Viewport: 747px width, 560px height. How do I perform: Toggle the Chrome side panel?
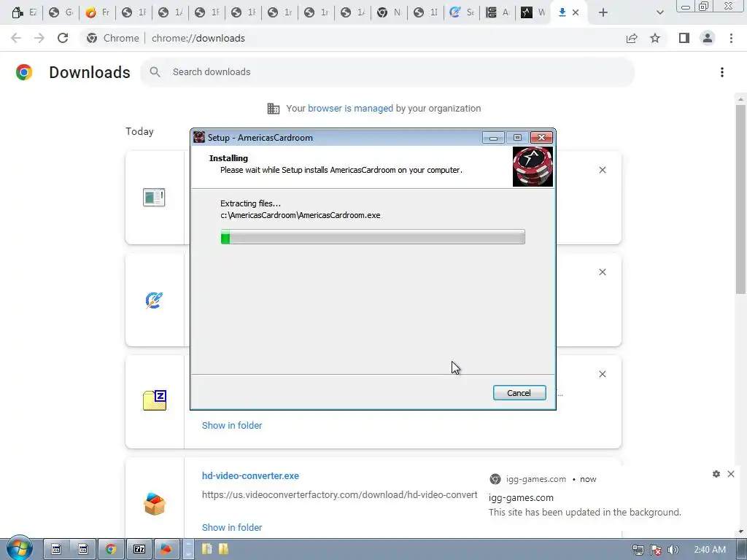point(684,38)
